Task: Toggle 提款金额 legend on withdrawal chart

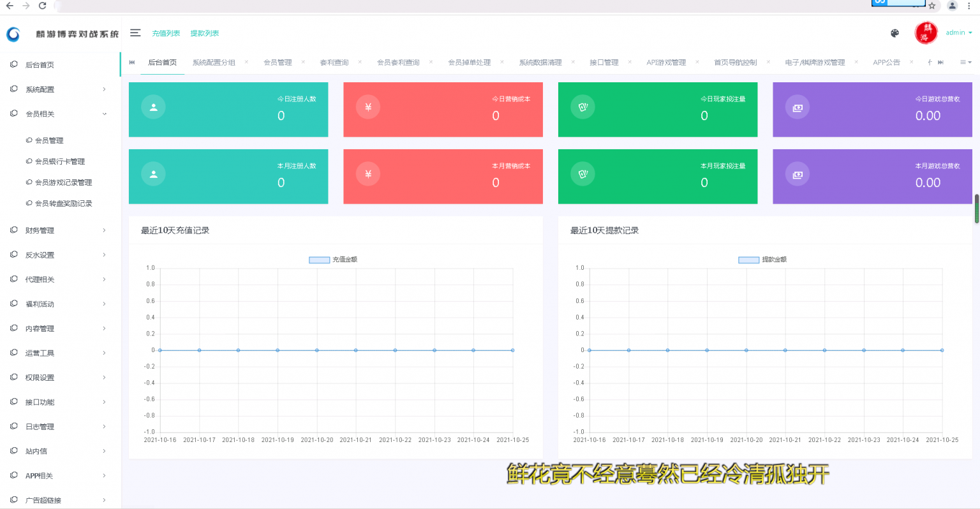Action: pos(749,260)
